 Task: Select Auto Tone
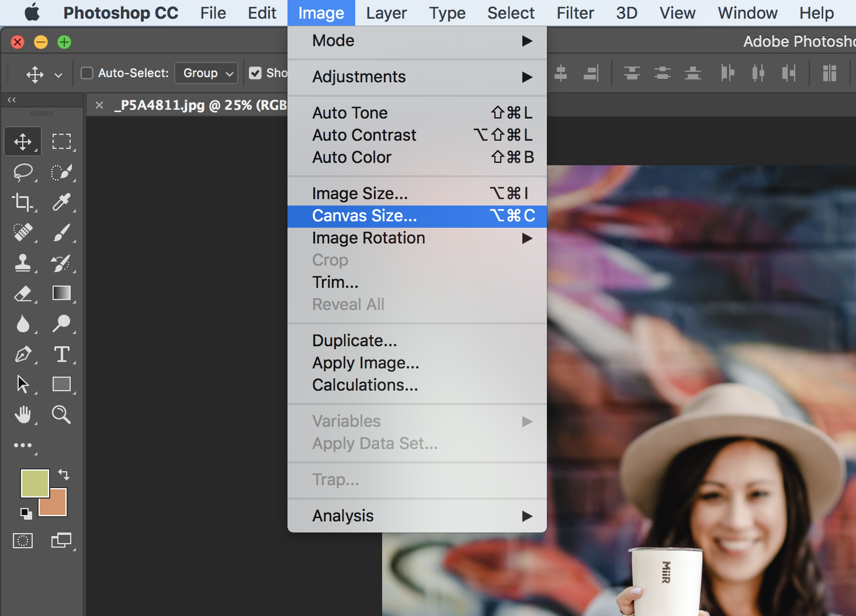coord(417,113)
